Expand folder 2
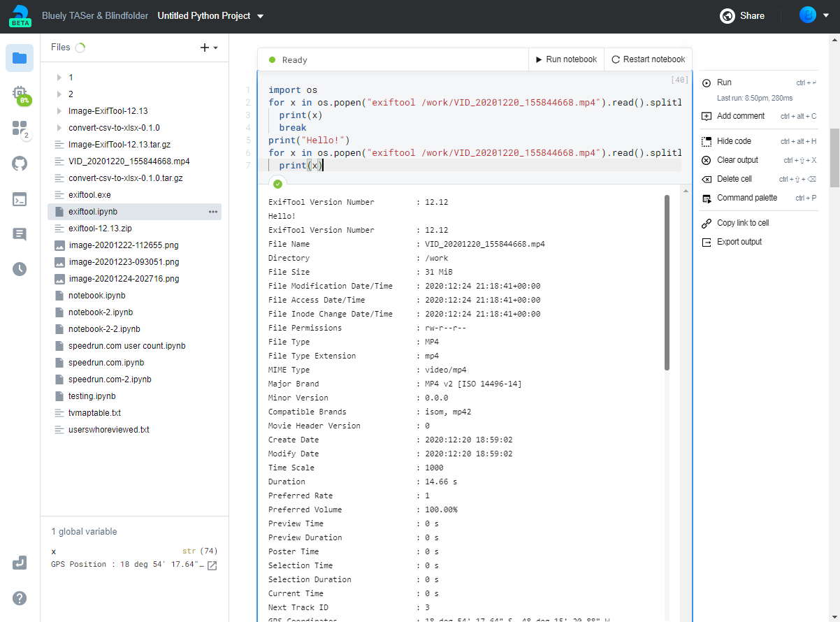The image size is (840, 622). click(59, 94)
